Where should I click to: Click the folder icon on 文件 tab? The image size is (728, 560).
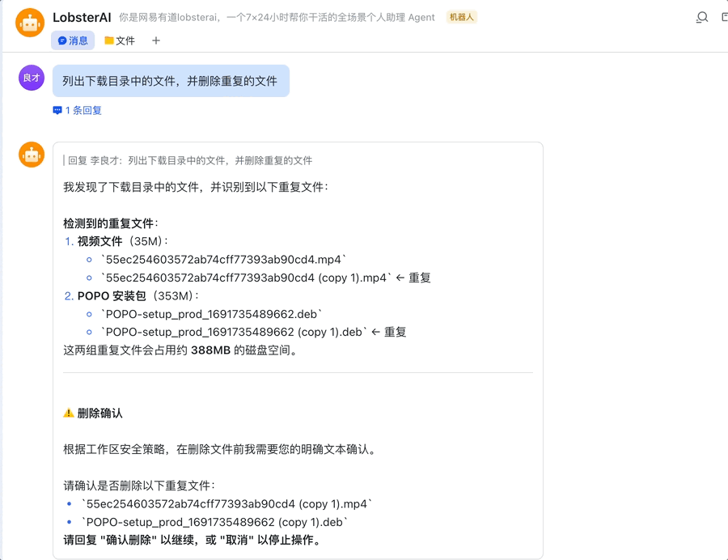tap(112, 39)
